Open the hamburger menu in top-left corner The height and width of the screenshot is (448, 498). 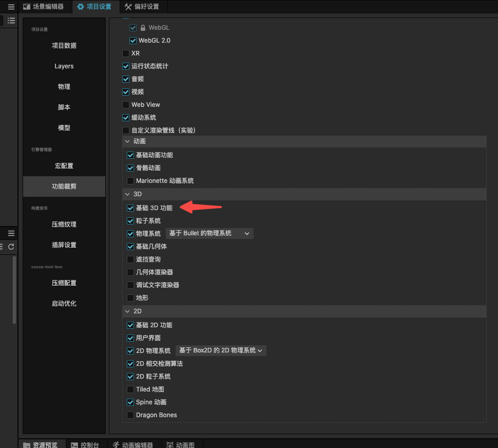click(11, 7)
